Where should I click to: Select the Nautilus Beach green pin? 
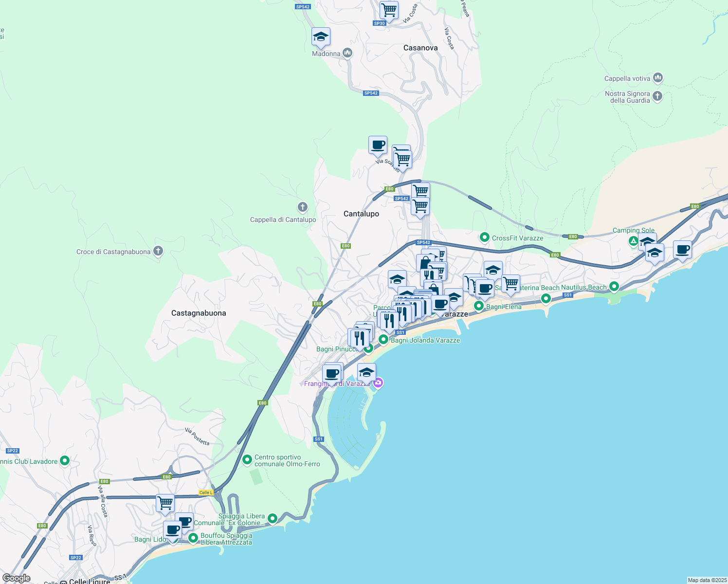tap(614, 287)
